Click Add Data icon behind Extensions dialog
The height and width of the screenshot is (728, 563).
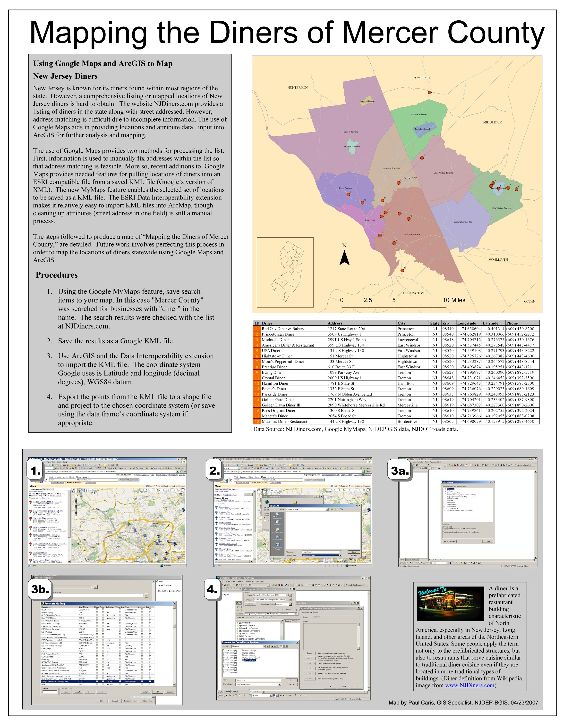(429, 465)
